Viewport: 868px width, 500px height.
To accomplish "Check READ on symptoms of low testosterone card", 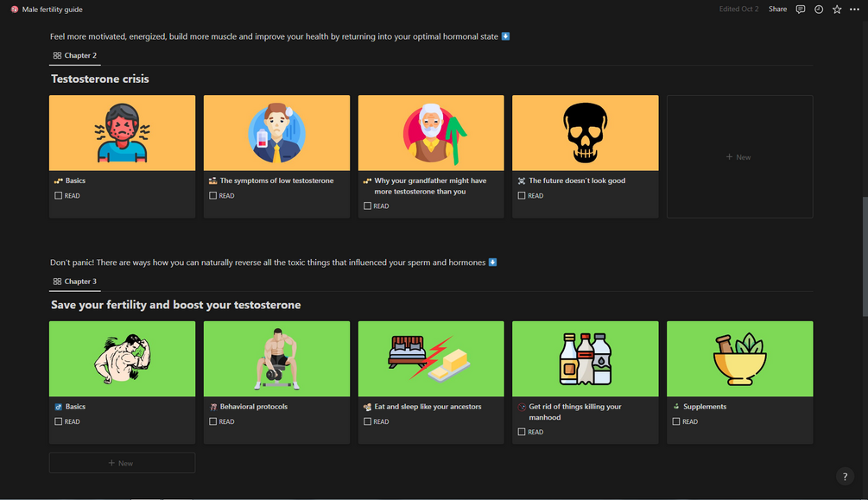I will pos(212,195).
